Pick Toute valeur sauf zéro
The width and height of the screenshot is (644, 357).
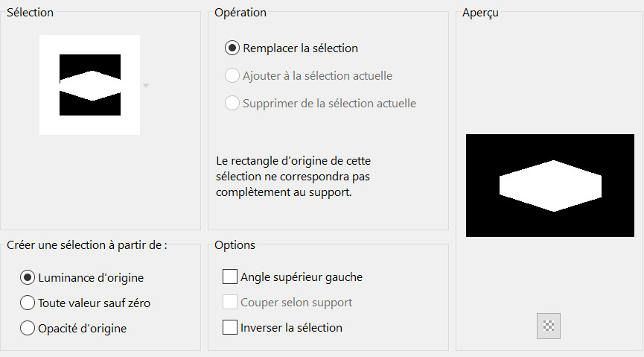pos(28,303)
